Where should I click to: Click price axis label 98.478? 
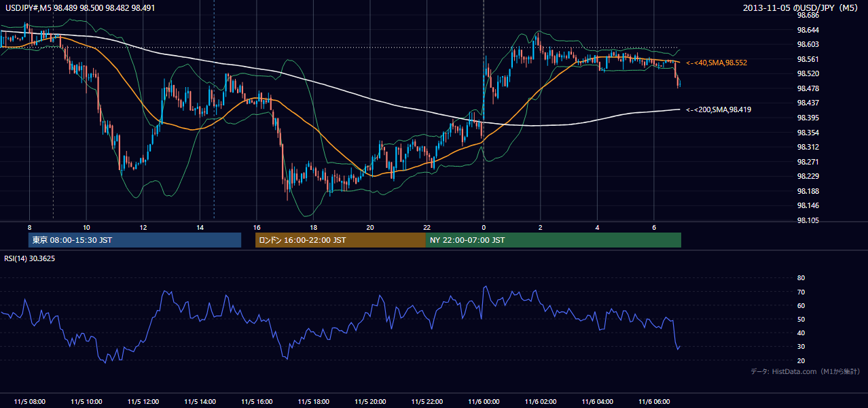click(808, 88)
